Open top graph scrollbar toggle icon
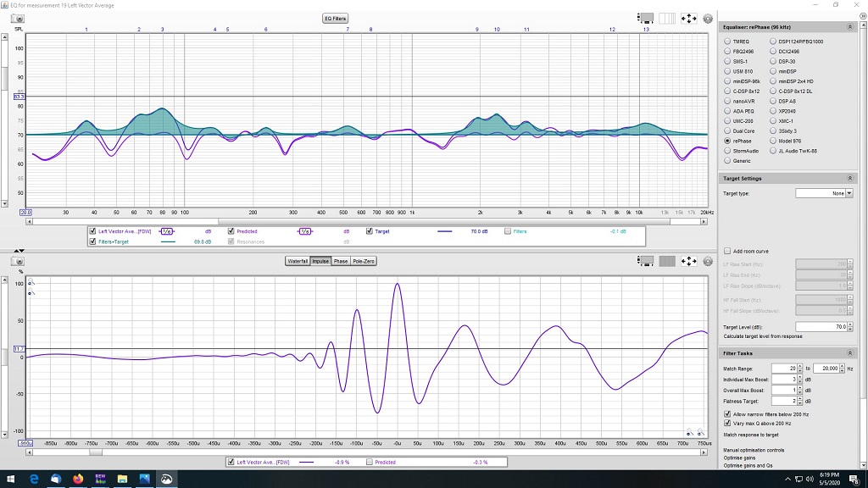Image resolution: width=868 pixels, height=488 pixels. (x=646, y=19)
